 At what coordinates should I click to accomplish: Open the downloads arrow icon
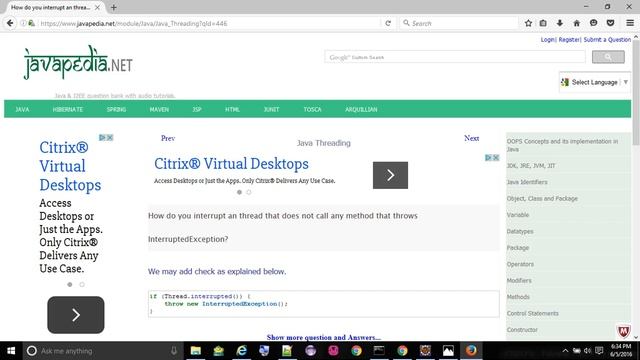pos(560,23)
